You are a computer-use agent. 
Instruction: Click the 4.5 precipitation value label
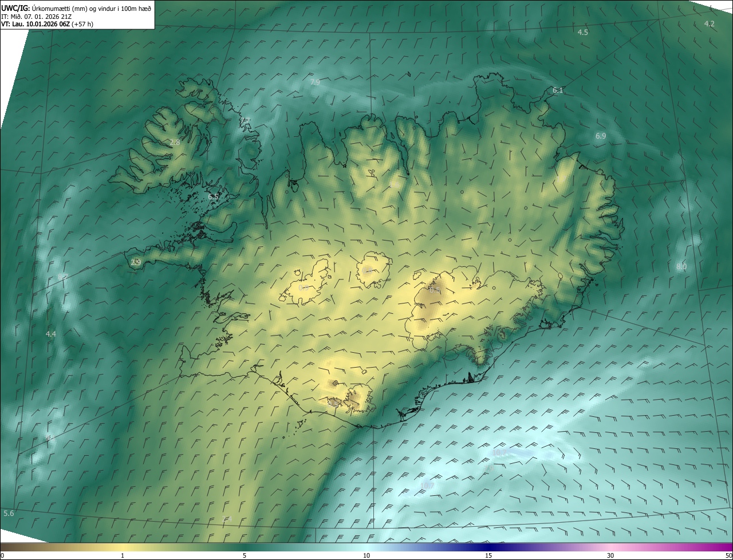click(x=582, y=33)
